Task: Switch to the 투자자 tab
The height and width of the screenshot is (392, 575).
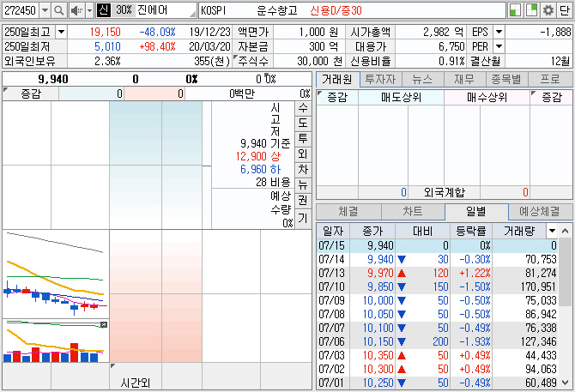Action: tap(381, 79)
